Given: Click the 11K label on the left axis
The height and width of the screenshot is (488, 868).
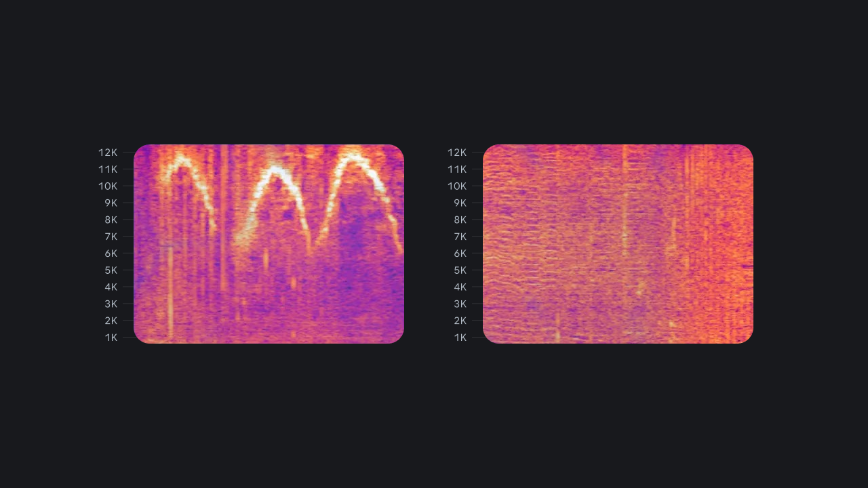Looking at the screenshot, I should click(108, 169).
